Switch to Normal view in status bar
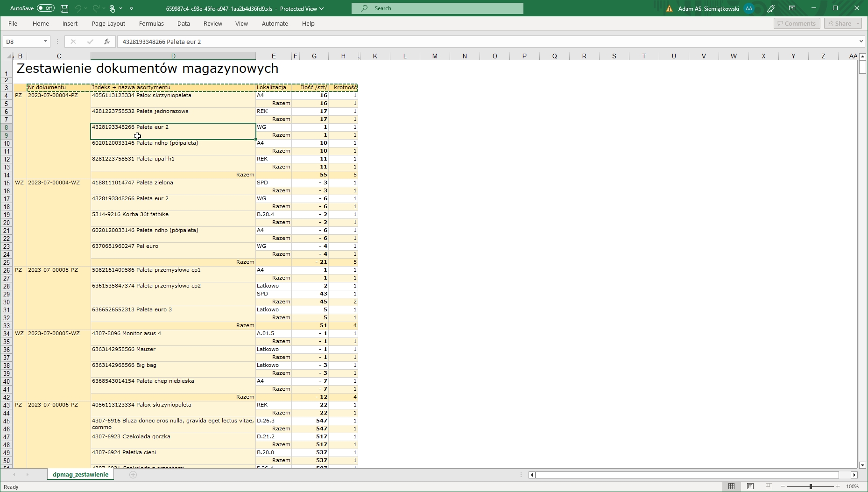Image resolution: width=868 pixels, height=492 pixels. pos(732,486)
